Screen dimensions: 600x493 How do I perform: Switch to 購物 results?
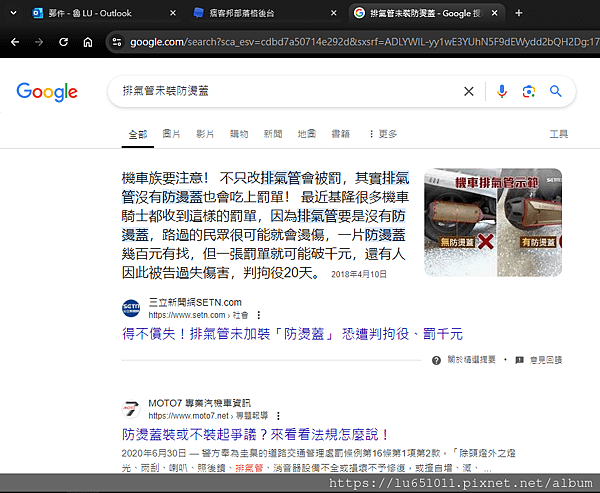(239, 134)
